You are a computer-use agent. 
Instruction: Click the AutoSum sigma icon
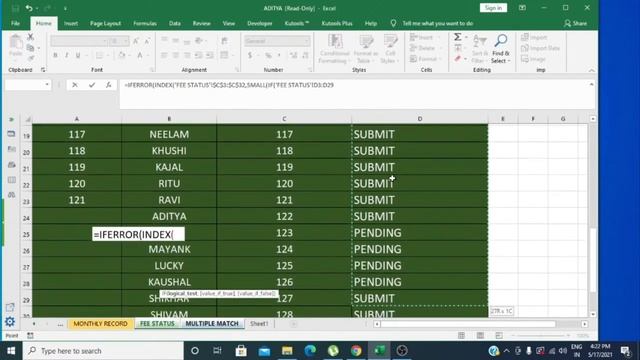coord(458,37)
